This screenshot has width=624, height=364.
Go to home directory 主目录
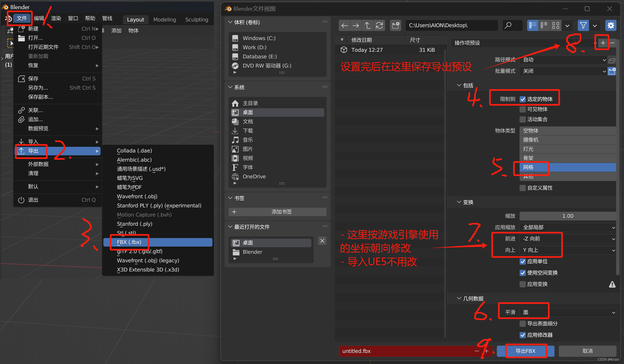pyautogui.click(x=278, y=103)
